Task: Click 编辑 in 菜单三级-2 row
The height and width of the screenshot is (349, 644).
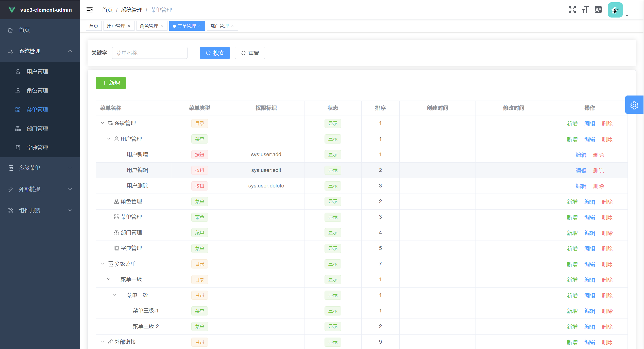Action: tap(590, 327)
